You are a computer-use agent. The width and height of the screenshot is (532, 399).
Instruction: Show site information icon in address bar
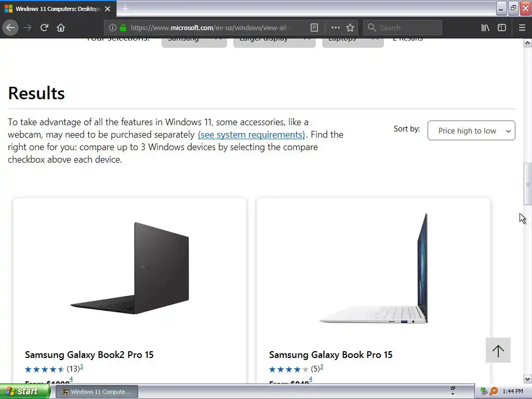[113, 28]
